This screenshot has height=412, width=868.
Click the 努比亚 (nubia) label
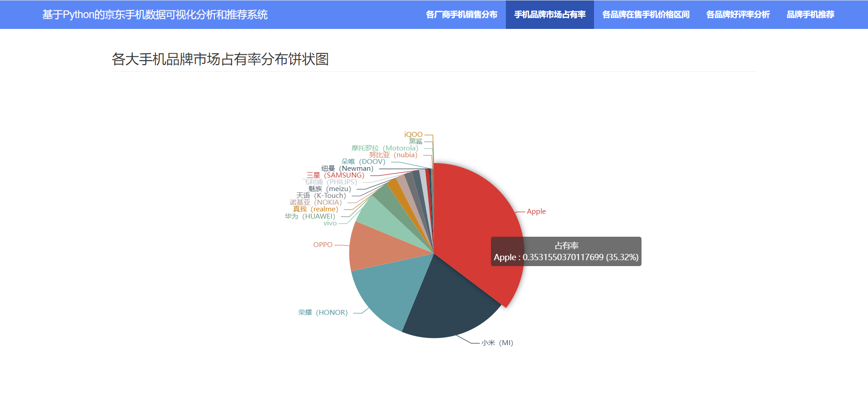pyautogui.click(x=393, y=155)
